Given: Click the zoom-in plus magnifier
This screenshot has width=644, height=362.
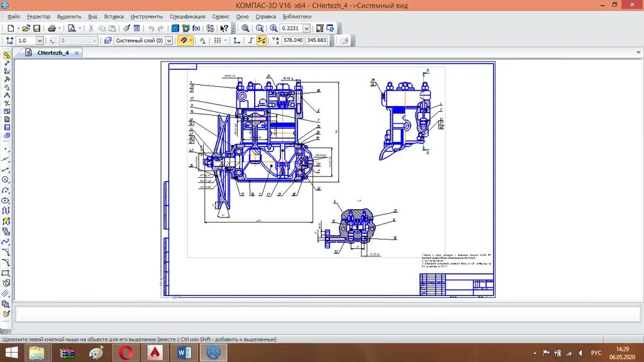Looking at the screenshot, I should coord(274,28).
